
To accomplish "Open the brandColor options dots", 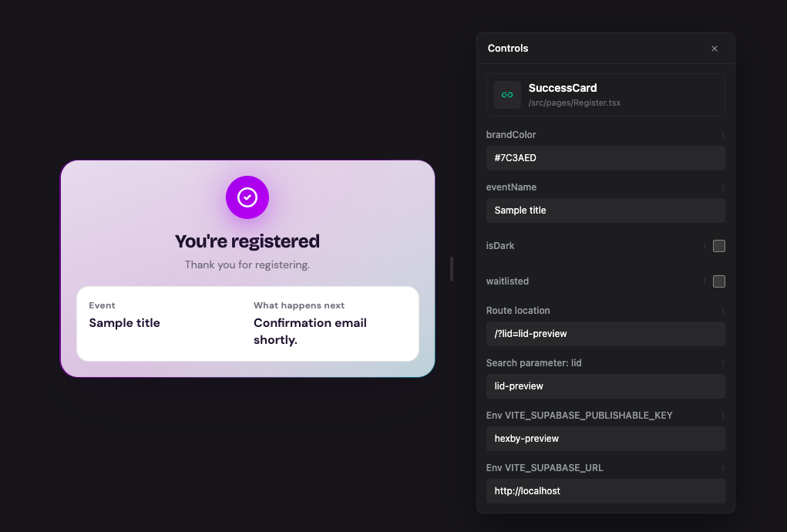I will click(x=723, y=135).
